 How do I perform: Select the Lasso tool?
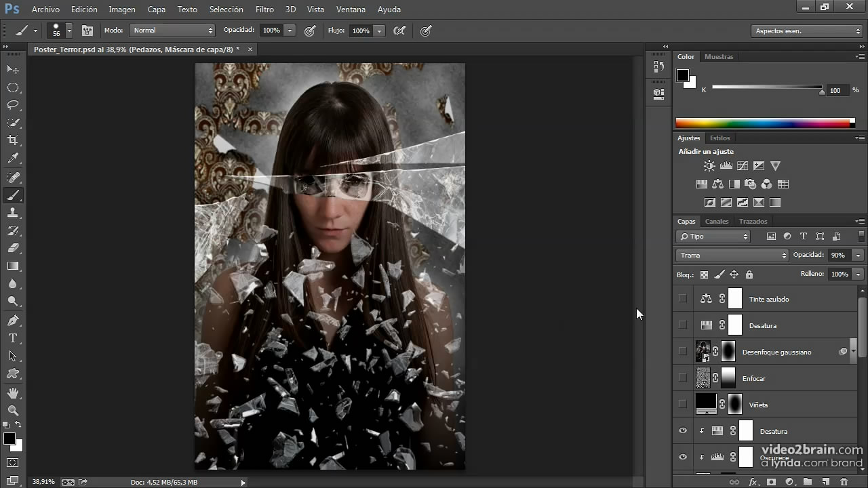click(x=13, y=105)
